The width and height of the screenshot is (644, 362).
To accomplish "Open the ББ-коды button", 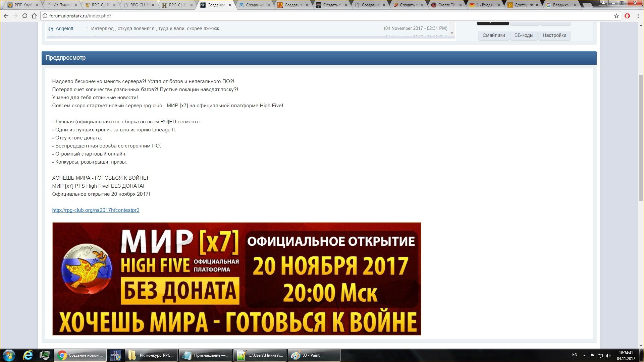I will coord(524,35).
